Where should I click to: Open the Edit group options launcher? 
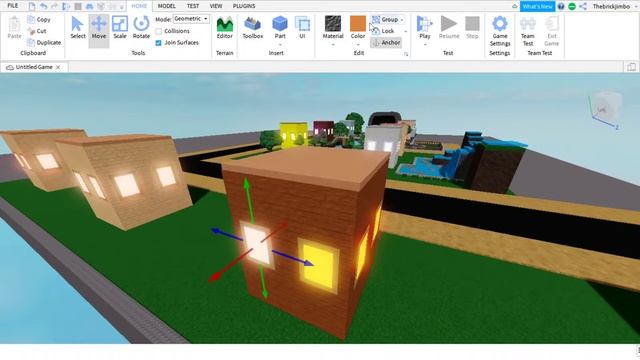tap(406, 54)
